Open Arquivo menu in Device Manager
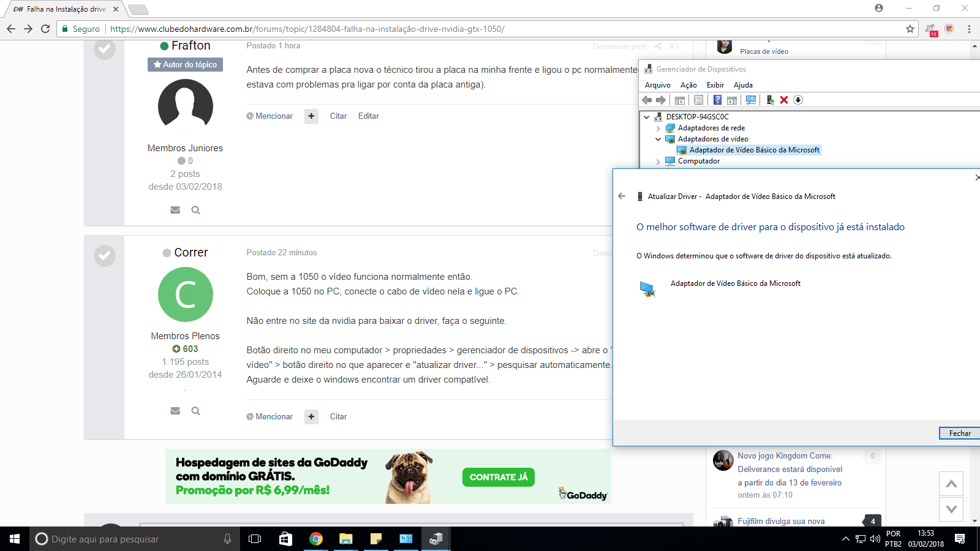Screen dimensions: 980x551 pyautogui.click(x=657, y=85)
